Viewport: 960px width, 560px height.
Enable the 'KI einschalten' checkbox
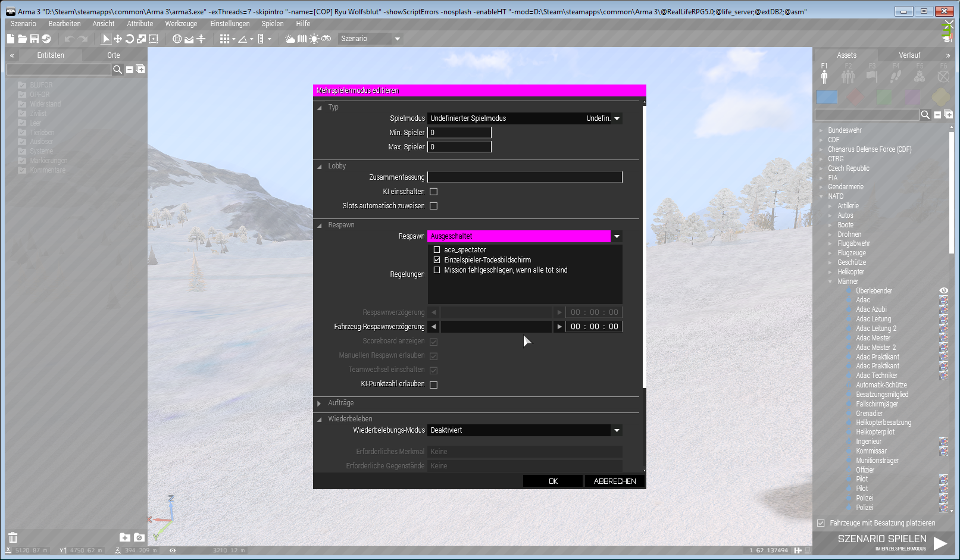click(434, 192)
